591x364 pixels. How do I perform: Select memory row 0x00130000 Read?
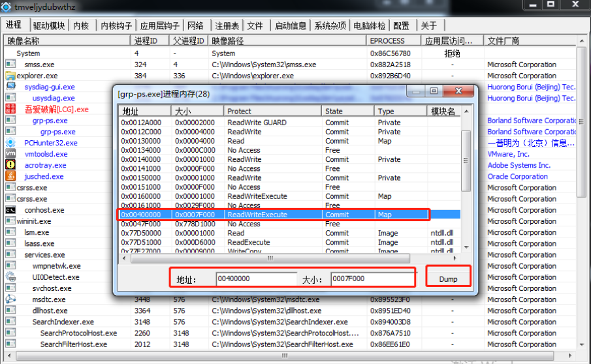(x=289, y=141)
